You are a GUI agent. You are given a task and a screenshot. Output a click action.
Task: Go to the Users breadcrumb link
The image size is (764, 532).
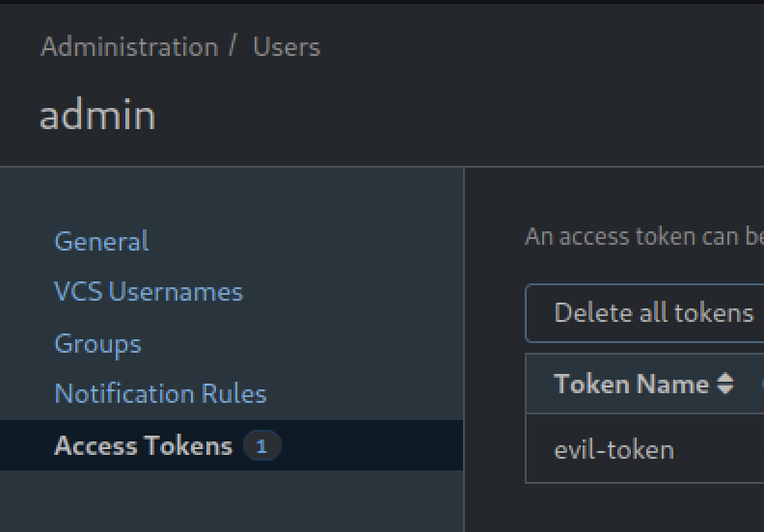286,47
